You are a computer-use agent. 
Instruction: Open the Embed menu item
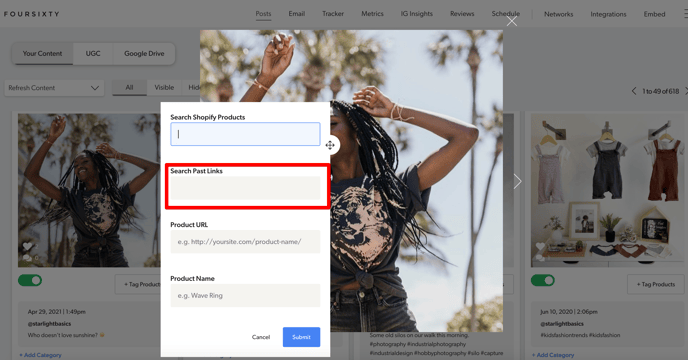654,14
